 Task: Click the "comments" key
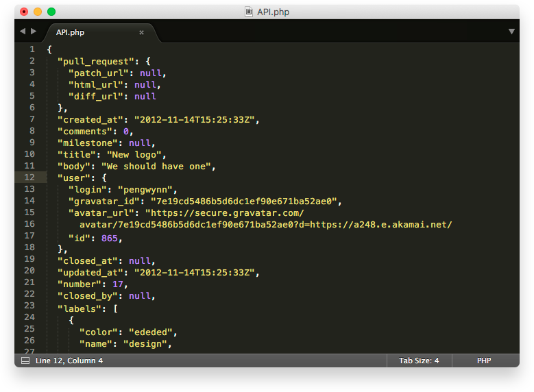coord(84,132)
